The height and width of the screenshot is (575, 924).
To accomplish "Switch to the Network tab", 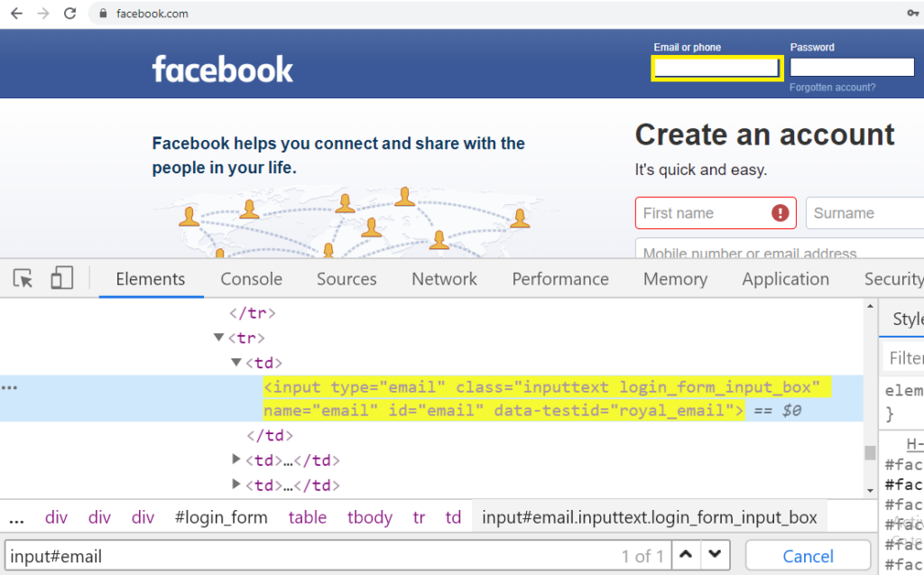I will (444, 279).
